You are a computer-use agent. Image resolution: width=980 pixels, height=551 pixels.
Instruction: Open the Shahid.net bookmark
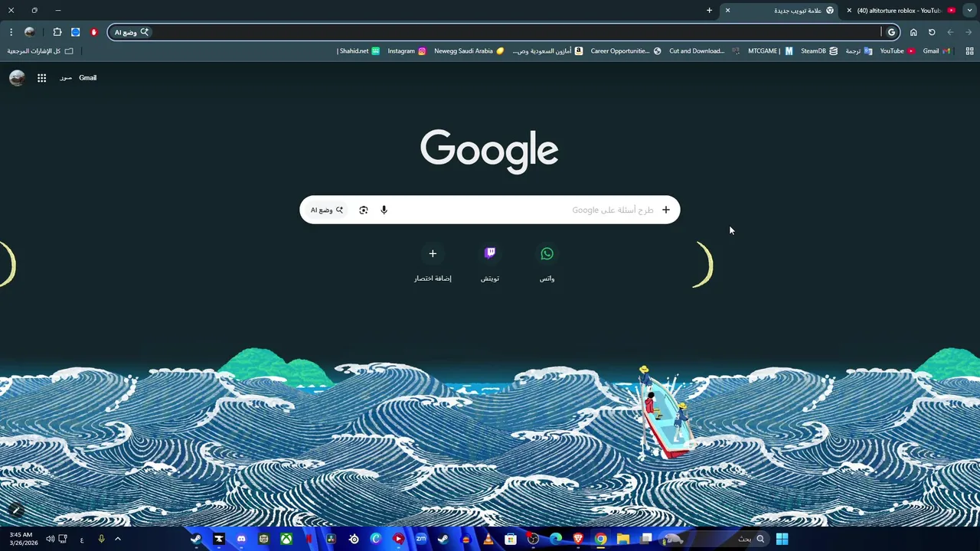tap(358, 51)
